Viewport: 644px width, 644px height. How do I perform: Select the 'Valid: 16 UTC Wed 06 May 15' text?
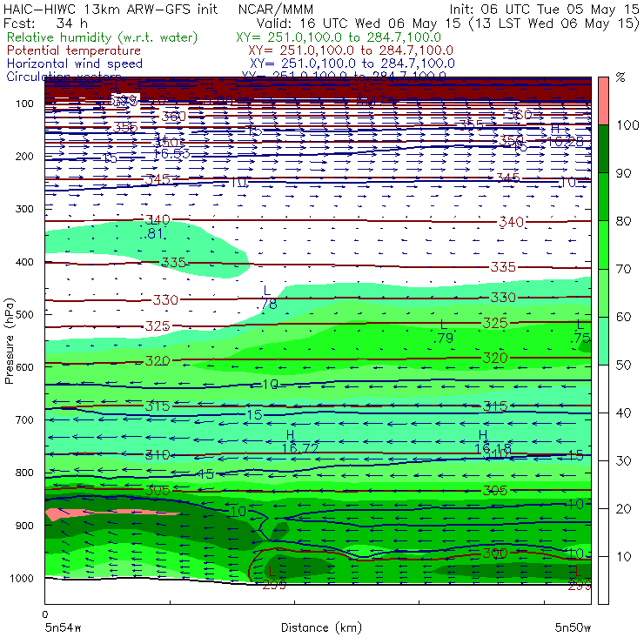pyautogui.click(x=359, y=23)
